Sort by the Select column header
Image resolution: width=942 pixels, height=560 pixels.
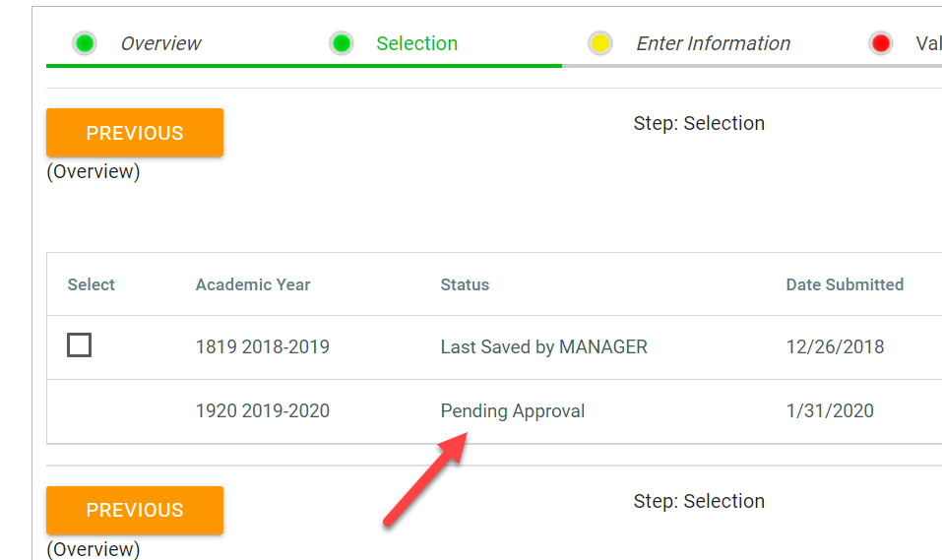pos(92,284)
